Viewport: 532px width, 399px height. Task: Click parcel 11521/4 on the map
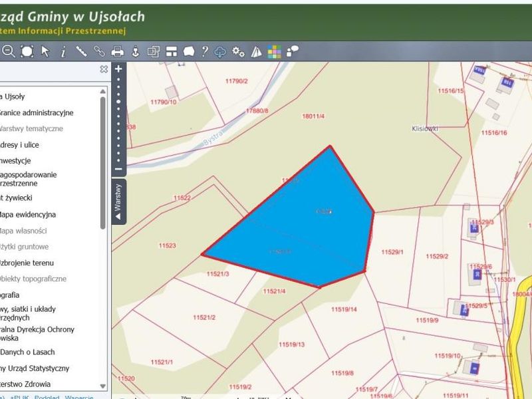274,291
